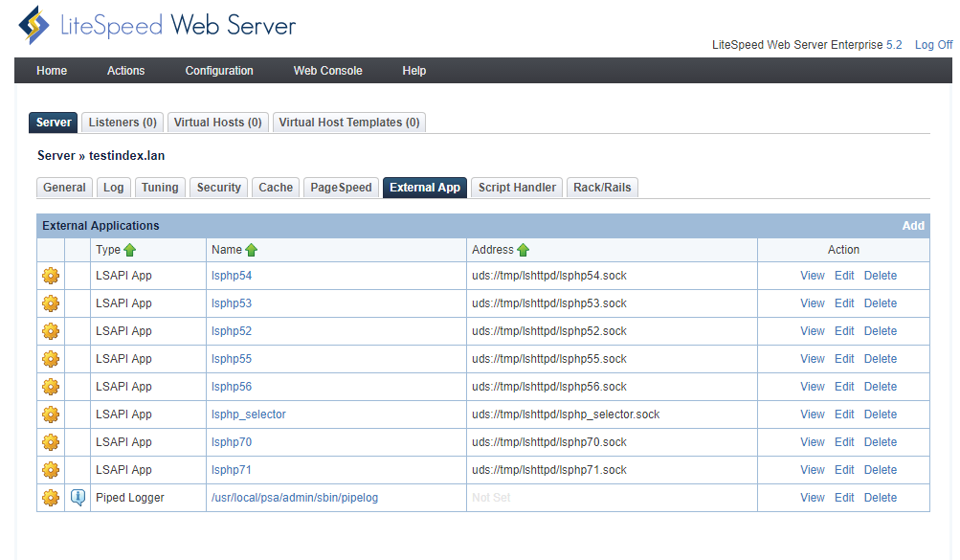
Task: Click the gear icon for lsphp55 row
Action: (51, 359)
